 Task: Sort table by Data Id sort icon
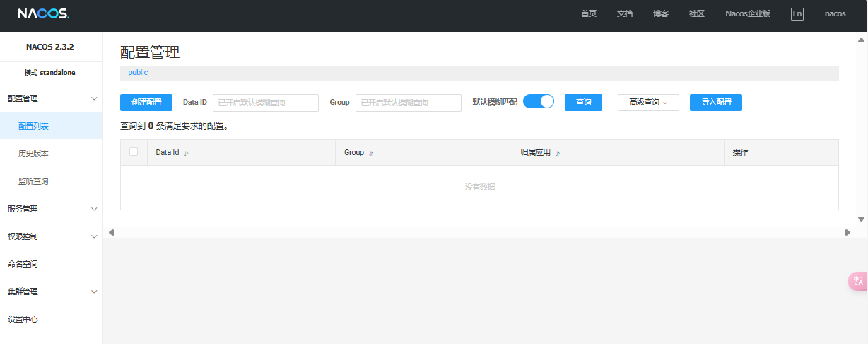tap(187, 153)
